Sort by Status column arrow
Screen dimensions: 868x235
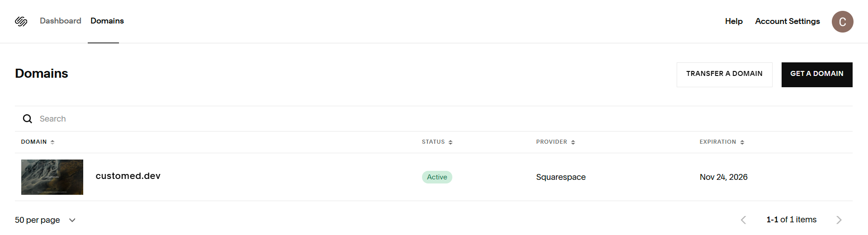click(451, 142)
